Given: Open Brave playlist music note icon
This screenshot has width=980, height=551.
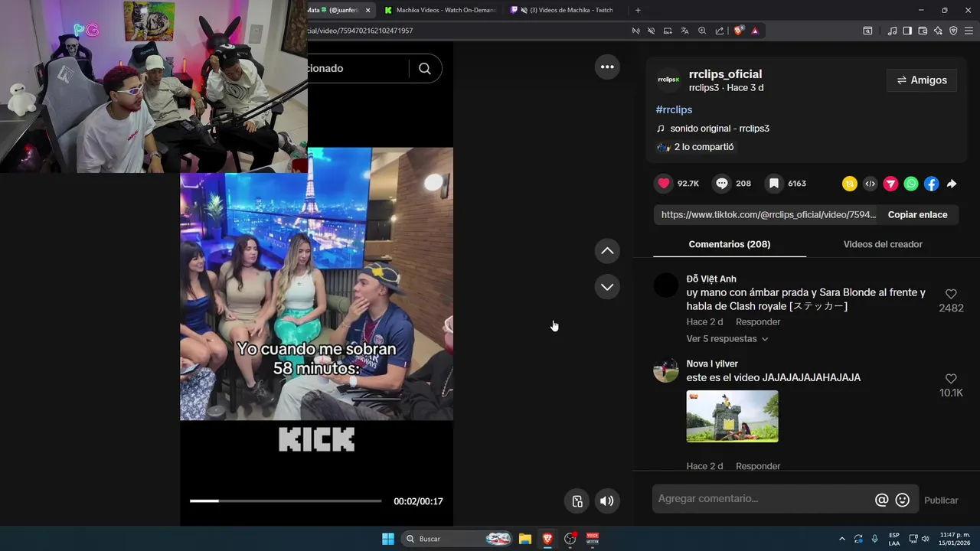Looking at the screenshot, I should tap(892, 31).
